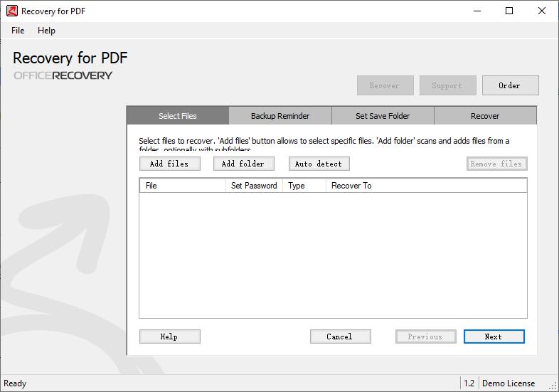Maximize the Recovery for PDF window
The width and height of the screenshot is (559, 392).
[509, 11]
